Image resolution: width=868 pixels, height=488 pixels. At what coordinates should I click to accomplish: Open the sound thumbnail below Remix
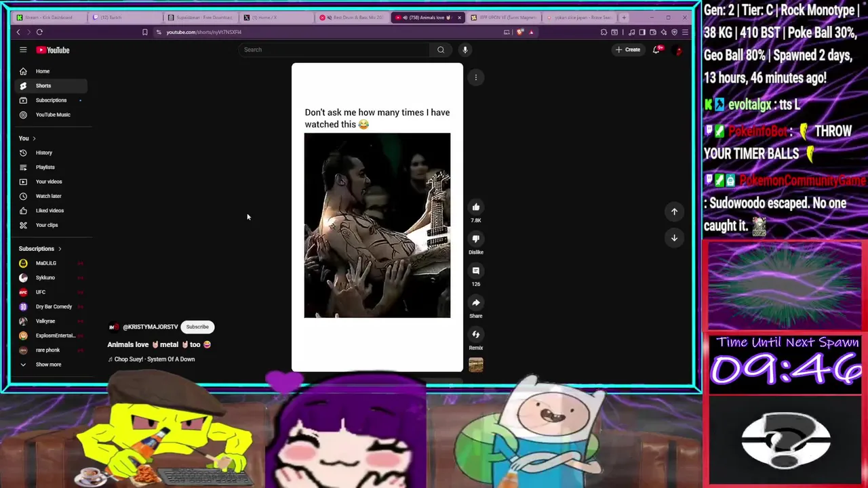[476, 365]
